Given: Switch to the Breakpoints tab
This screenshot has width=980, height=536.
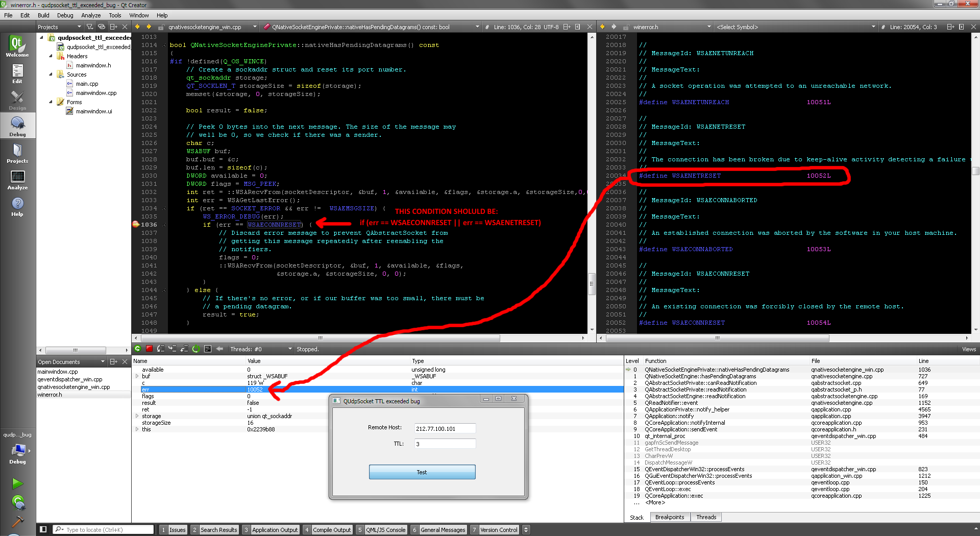Looking at the screenshot, I should [669, 517].
